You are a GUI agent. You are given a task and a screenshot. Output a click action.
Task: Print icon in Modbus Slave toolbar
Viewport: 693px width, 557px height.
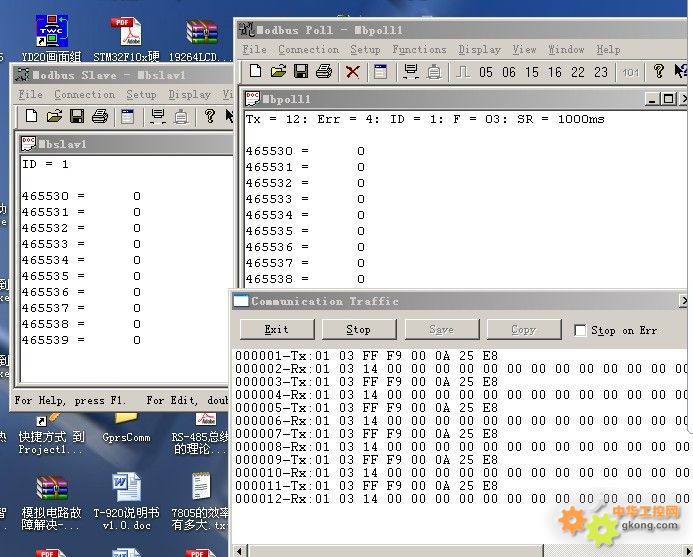[x=100, y=116]
